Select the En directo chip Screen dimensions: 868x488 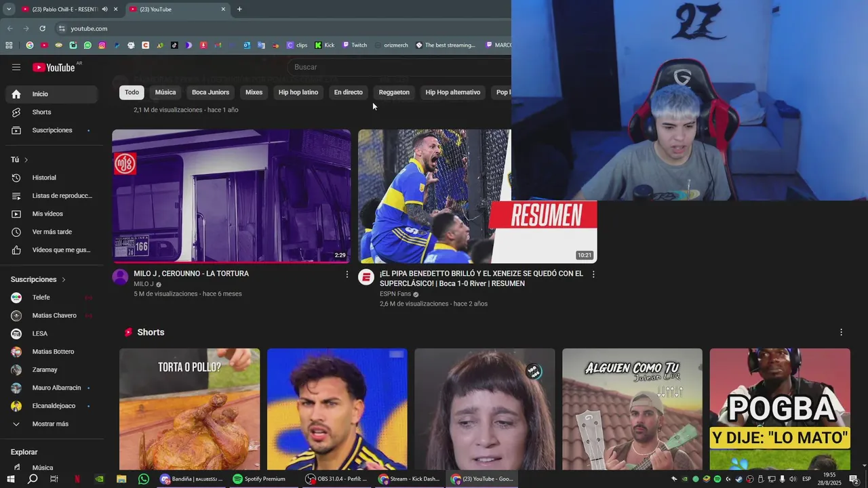(x=349, y=92)
